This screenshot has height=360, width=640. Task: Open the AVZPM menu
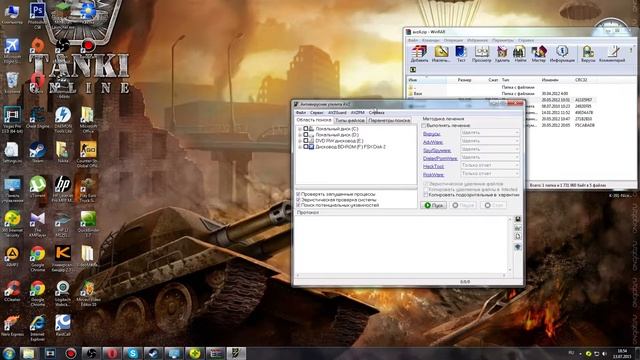point(358,113)
